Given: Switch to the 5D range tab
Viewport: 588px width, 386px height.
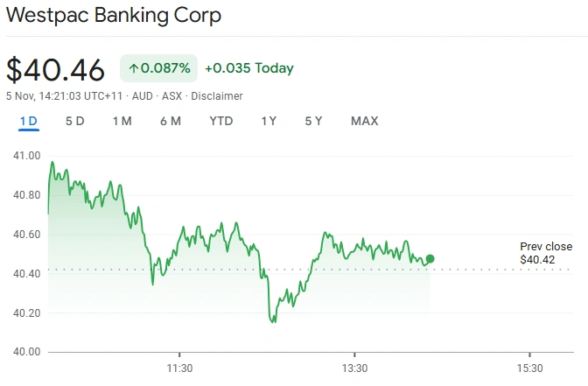Looking at the screenshot, I should (75, 121).
